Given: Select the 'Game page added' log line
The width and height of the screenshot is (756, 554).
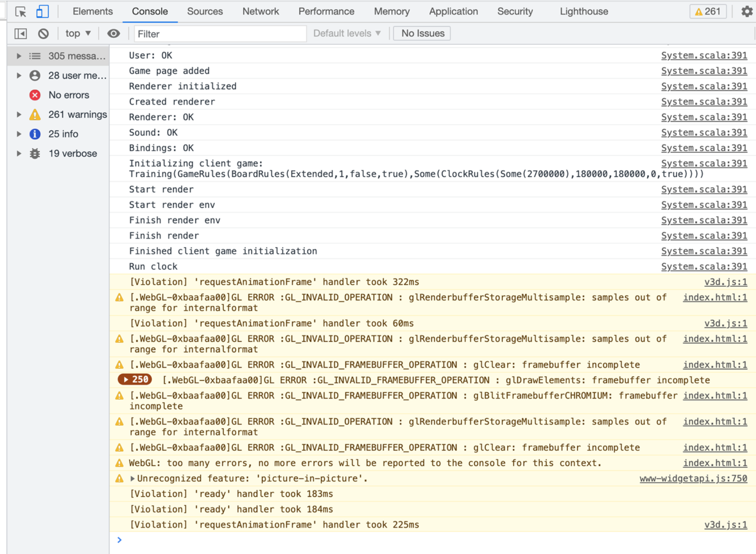Looking at the screenshot, I should click(x=169, y=71).
